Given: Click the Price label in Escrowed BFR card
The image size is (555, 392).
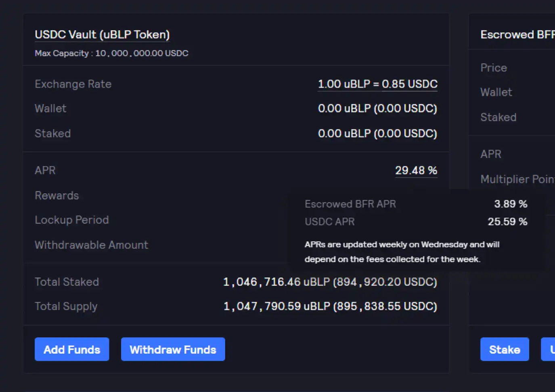Looking at the screenshot, I should pyautogui.click(x=494, y=68).
